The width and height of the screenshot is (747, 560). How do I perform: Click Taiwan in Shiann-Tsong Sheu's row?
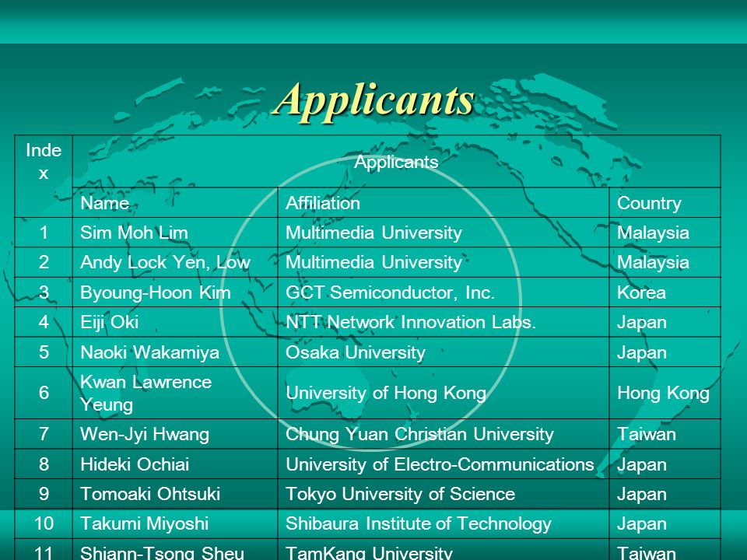[647, 552]
